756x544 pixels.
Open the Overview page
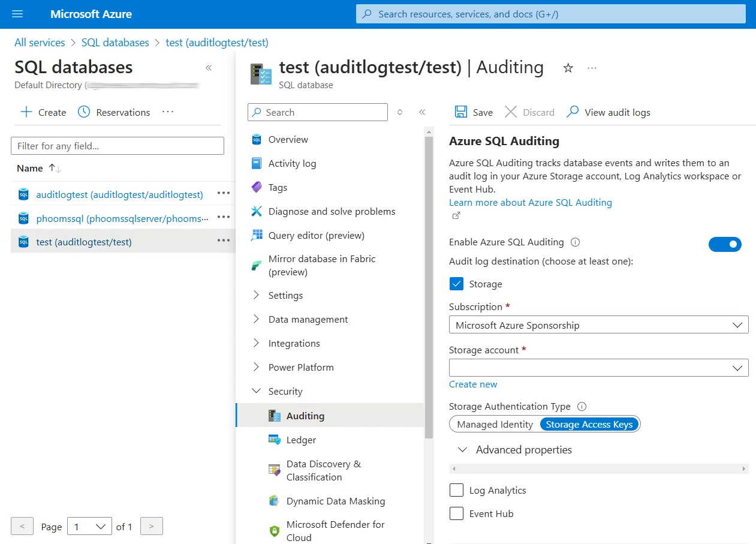click(x=288, y=139)
